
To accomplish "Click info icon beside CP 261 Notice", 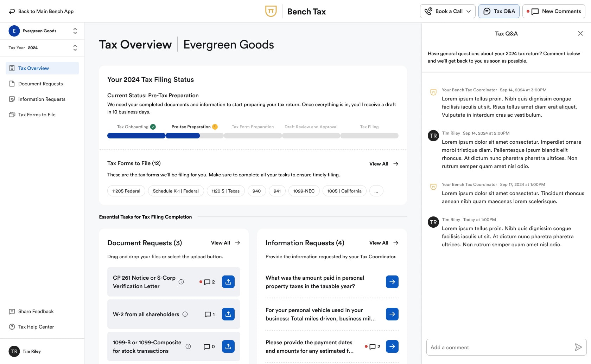I will coord(181,282).
